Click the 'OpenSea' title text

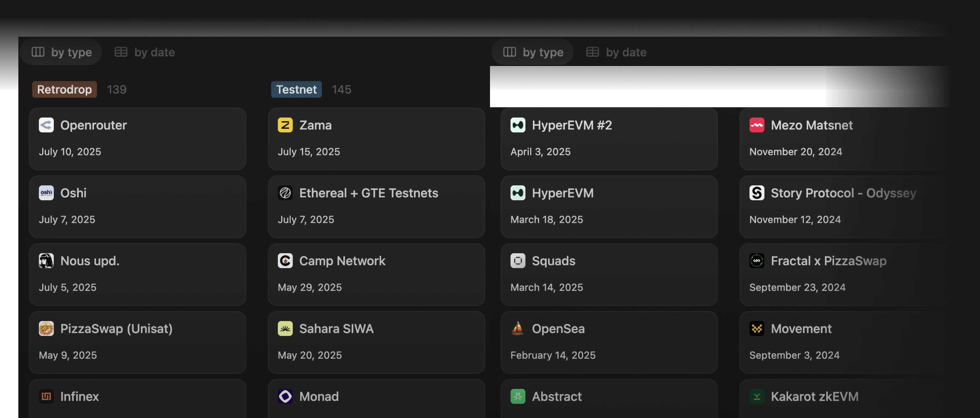[558, 328]
